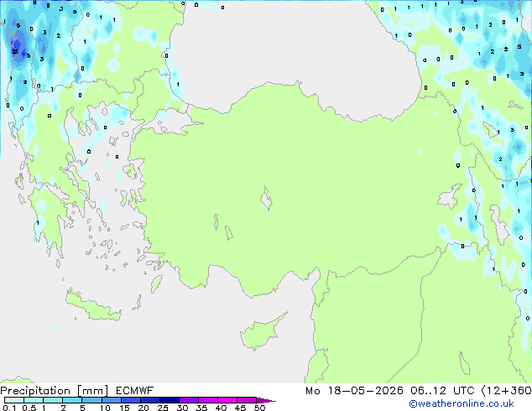Viewport: 532px width, 411px height.
Task: Open the weatheronline.co.uk copyright link
Action: [x=462, y=403]
